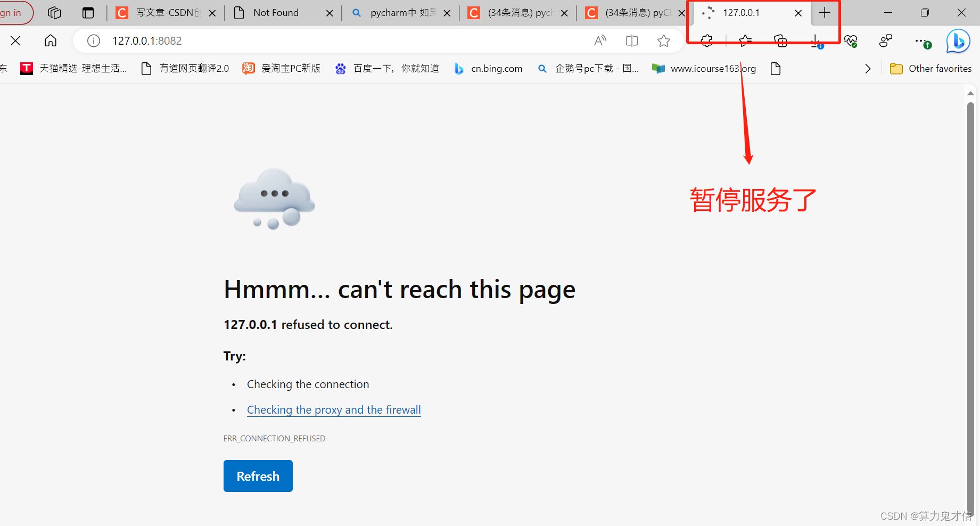The image size is (980, 526).
Task: Click the Refresh button
Action: (258, 475)
